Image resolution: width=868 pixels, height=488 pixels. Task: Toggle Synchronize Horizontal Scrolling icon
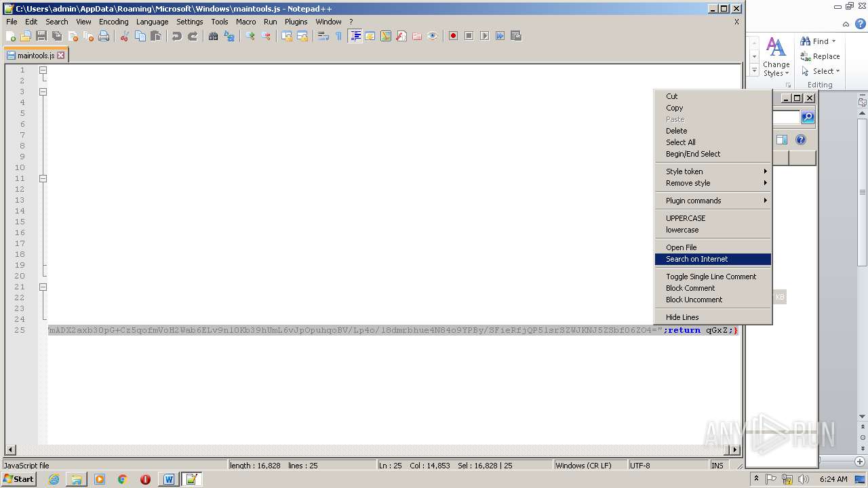[x=302, y=36]
